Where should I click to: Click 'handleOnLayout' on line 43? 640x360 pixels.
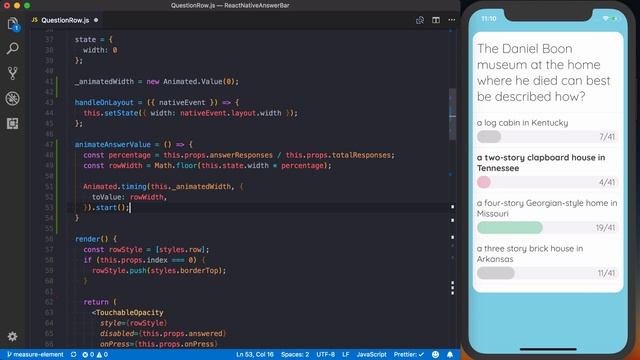tap(104, 102)
